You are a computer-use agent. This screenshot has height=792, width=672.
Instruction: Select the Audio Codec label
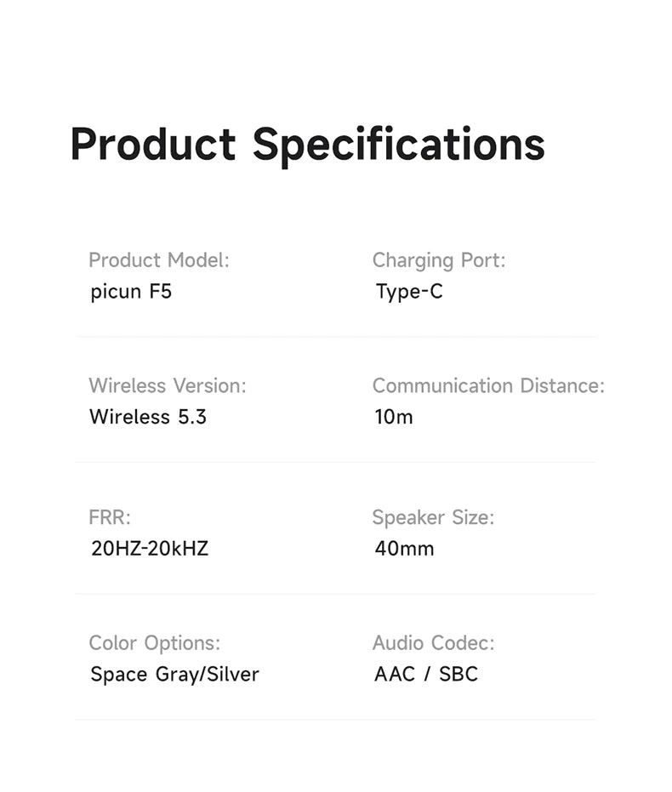pos(433,643)
